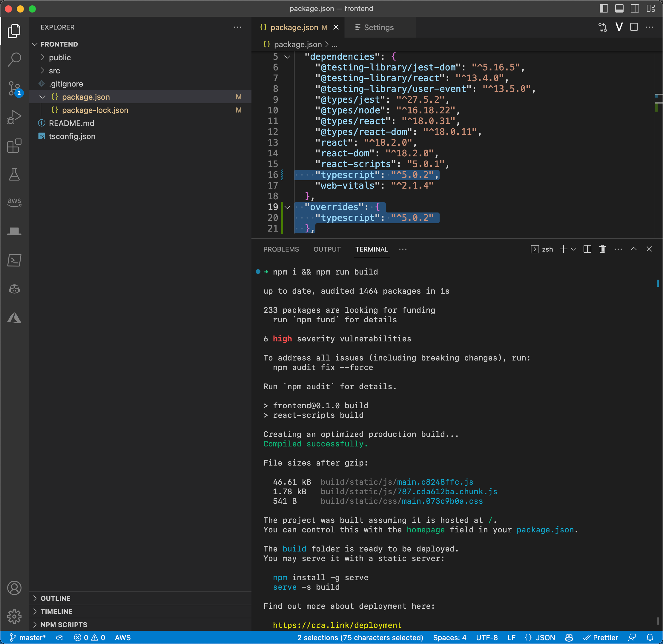Toggle secondary side bar visibility

tap(635, 8)
